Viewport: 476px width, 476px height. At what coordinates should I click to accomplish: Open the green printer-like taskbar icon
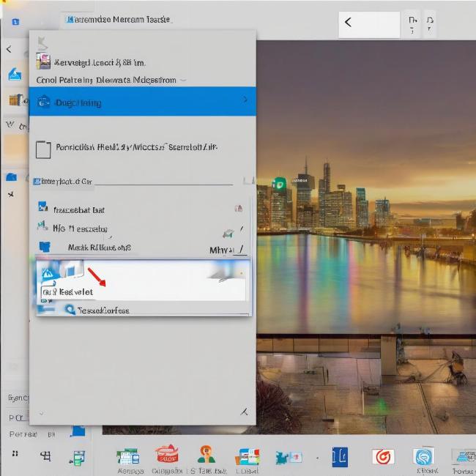click(x=77, y=458)
